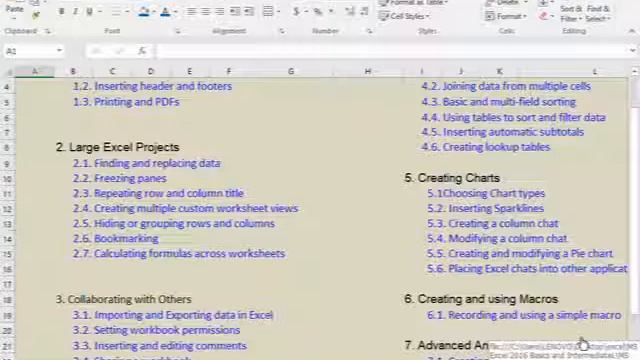Expand the formula bar with the chevron
The image size is (640, 360).
pos(632,51)
